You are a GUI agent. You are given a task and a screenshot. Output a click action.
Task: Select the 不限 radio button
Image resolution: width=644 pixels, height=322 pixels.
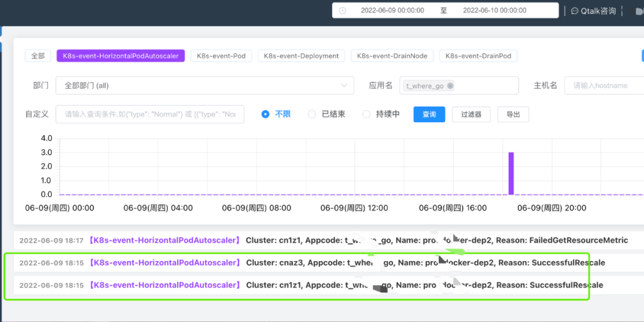click(265, 114)
